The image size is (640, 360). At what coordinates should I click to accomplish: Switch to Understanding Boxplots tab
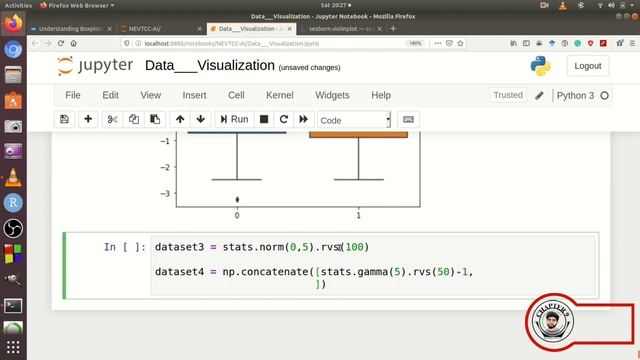point(71,29)
